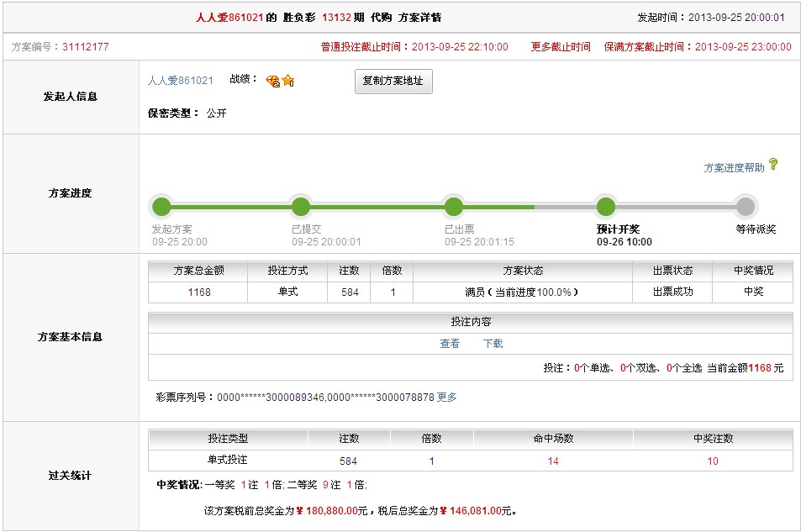
Task: Click the hit matches count 14
Action: pos(552,461)
